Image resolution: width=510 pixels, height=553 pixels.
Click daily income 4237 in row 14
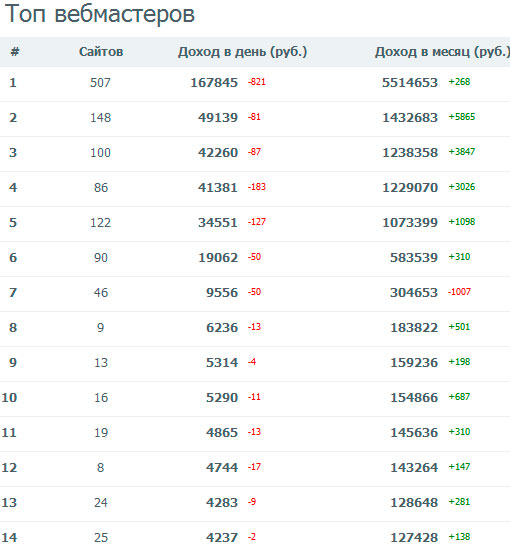[222, 537]
